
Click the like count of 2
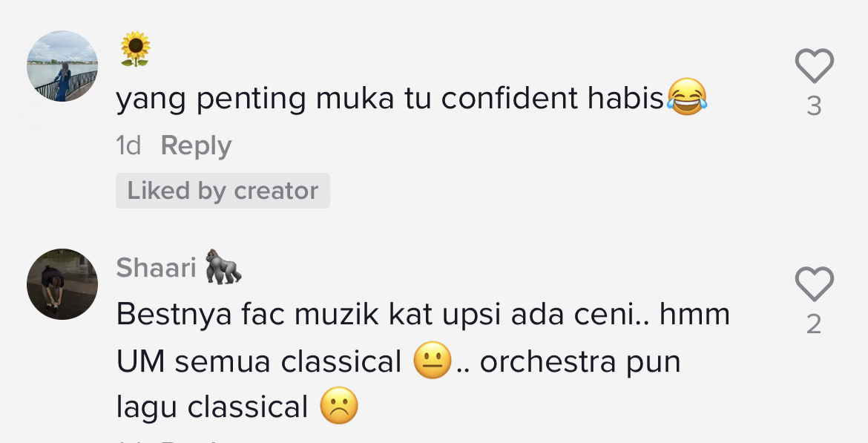point(814,325)
